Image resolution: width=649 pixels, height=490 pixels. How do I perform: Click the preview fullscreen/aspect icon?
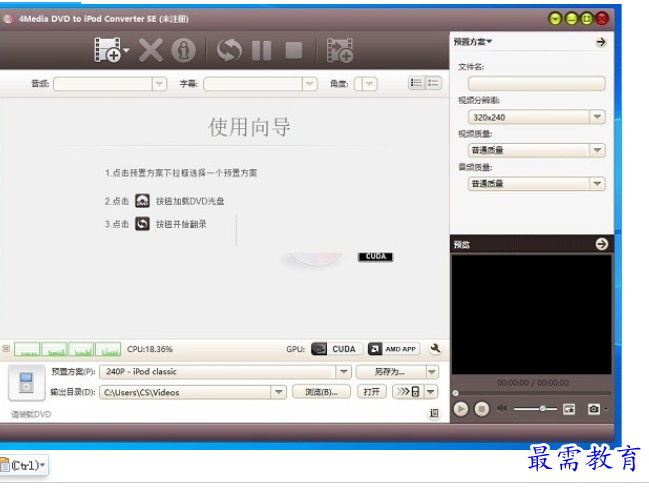pyautogui.click(x=570, y=409)
